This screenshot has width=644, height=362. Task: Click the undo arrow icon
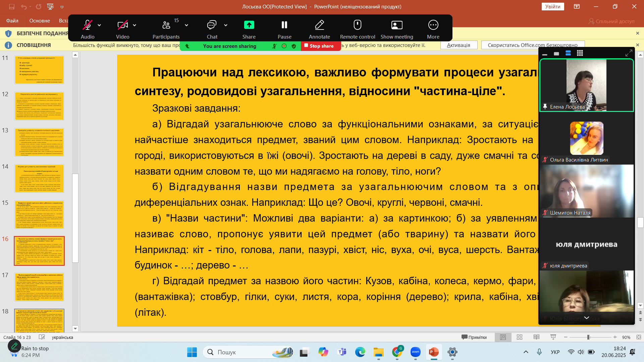23,7
